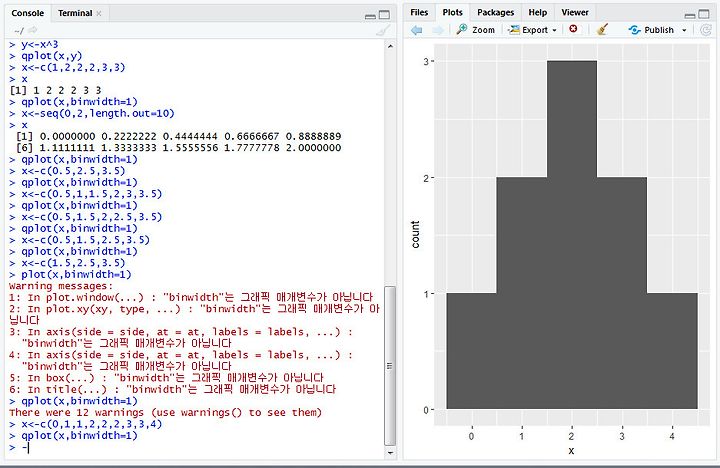The width and height of the screenshot is (720, 468).
Task: Minimize the Plots pane
Action: pos(690,15)
